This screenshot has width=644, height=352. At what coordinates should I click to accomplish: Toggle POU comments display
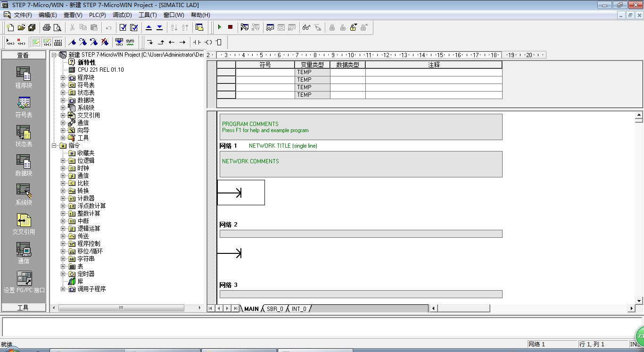click(x=36, y=42)
